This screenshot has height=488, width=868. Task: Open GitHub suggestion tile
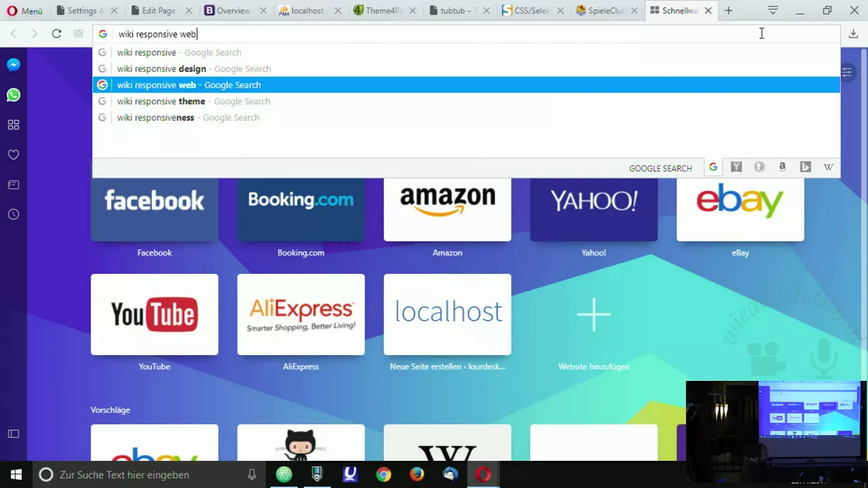click(x=301, y=443)
